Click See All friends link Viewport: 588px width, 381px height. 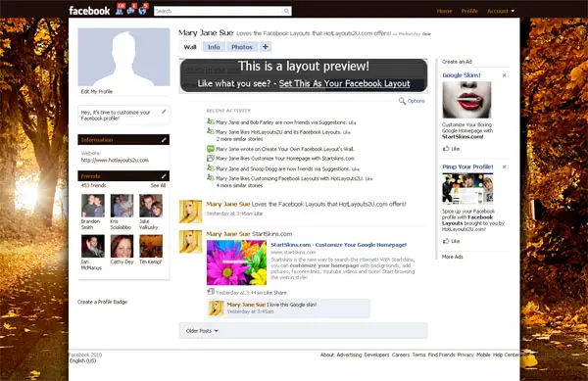pyautogui.click(x=158, y=185)
